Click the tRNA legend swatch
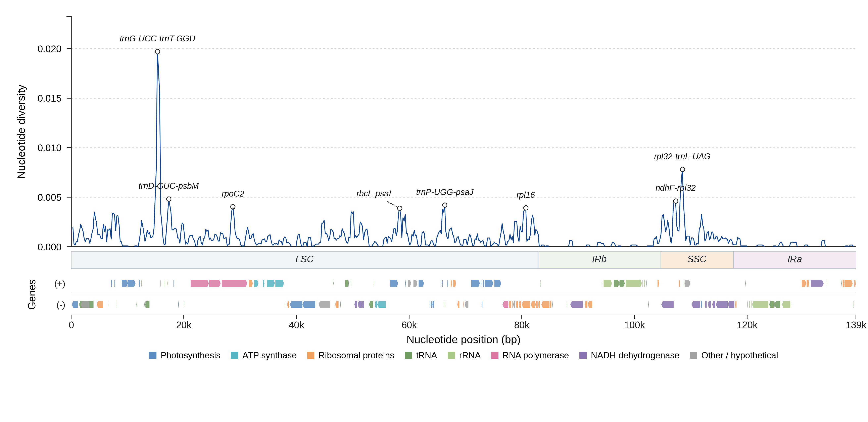Screen dimensions: 868x422 (408, 355)
